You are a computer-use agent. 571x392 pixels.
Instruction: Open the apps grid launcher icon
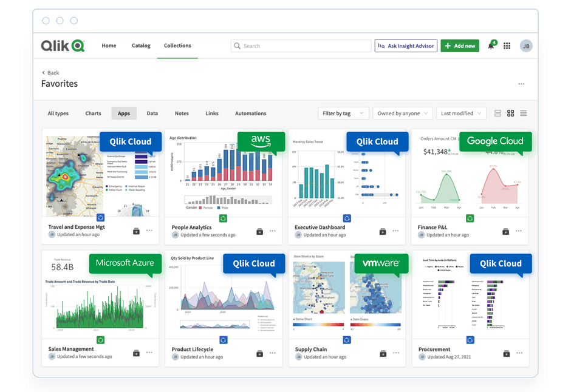tap(507, 46)
